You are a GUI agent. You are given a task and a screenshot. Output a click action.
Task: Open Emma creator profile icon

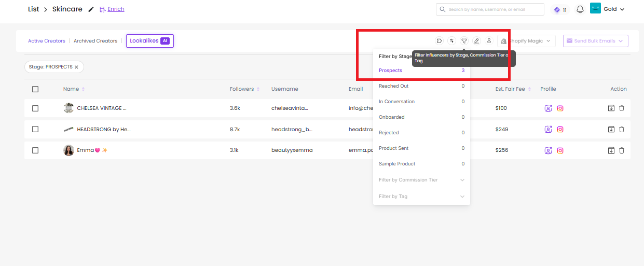pos(548,150)
